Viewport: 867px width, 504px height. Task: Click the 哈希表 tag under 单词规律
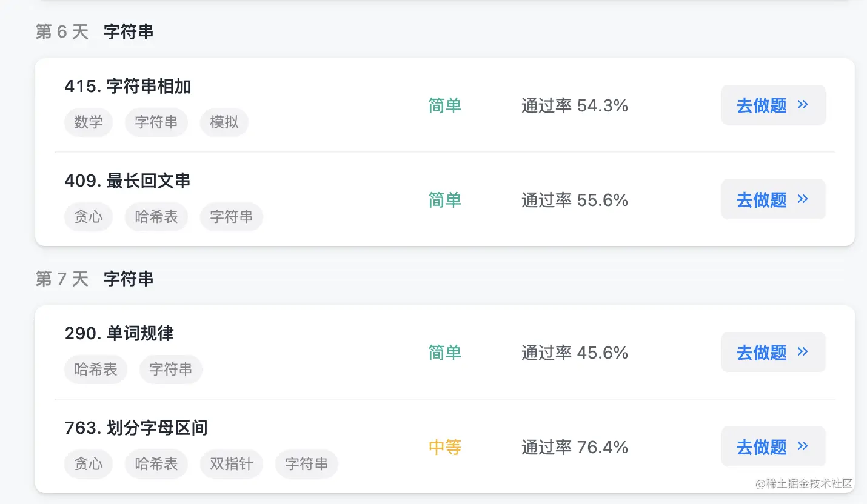point(96,370)
